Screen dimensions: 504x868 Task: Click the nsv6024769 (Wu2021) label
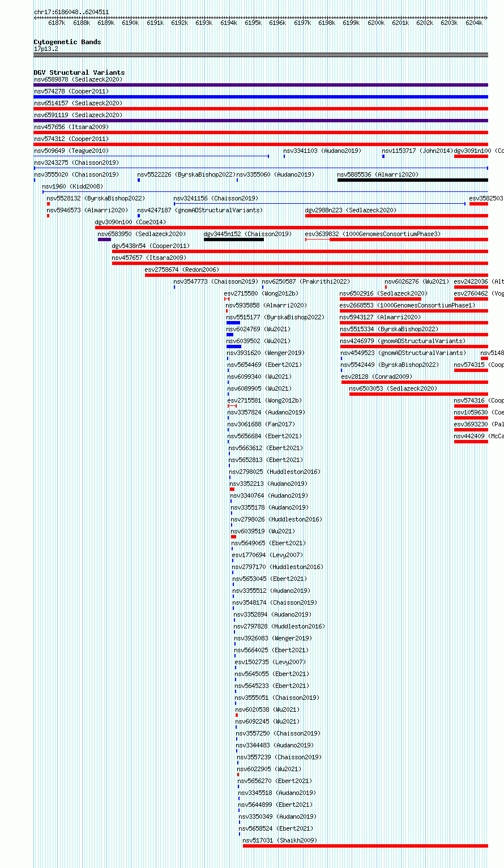pos(258,330)
